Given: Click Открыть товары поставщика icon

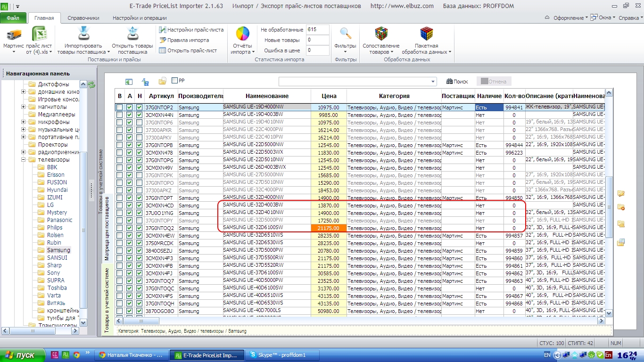Looking at the screenshot, I should point(132,34).
